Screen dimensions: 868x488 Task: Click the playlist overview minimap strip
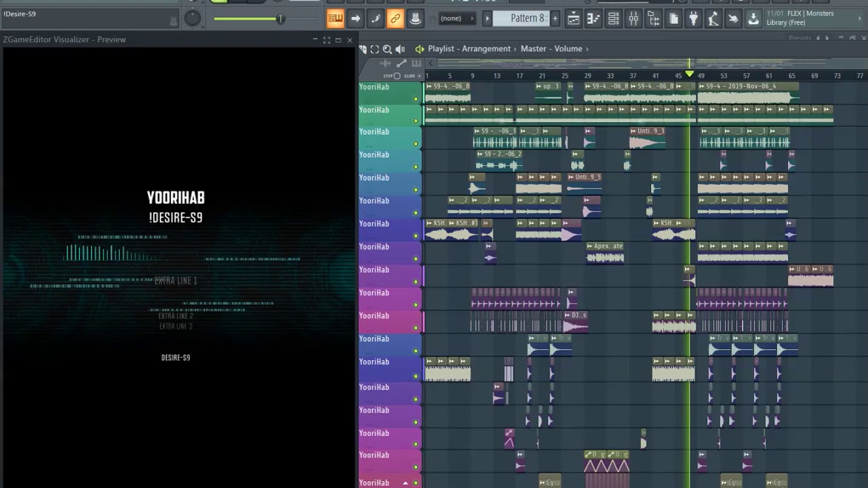point(648,64)
